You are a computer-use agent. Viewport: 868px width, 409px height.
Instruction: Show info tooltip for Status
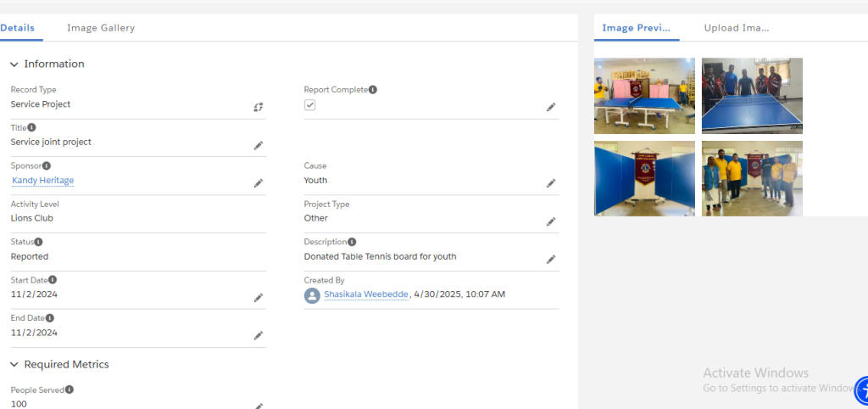(39, 242)
